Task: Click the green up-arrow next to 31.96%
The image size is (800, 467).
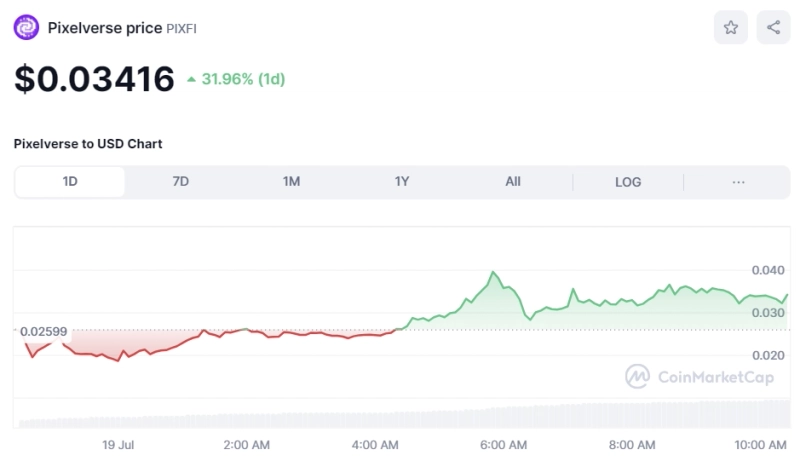Action: (x=191, y=80)
